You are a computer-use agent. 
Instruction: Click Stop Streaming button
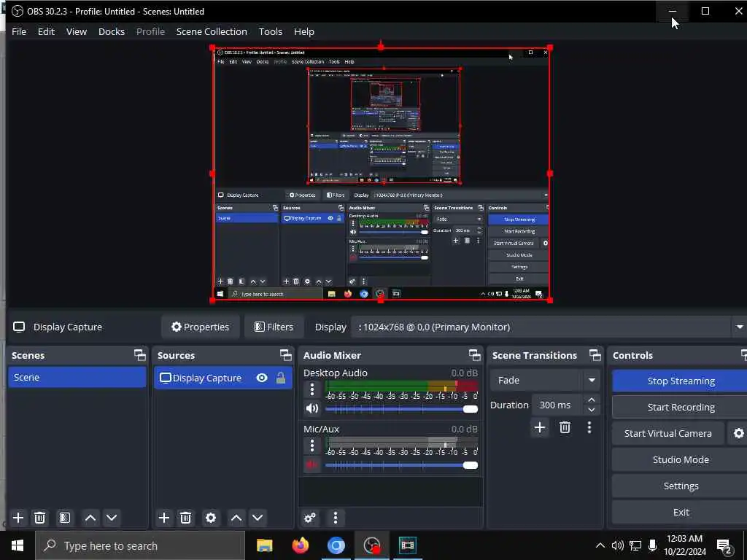click(x=681, y=381)
